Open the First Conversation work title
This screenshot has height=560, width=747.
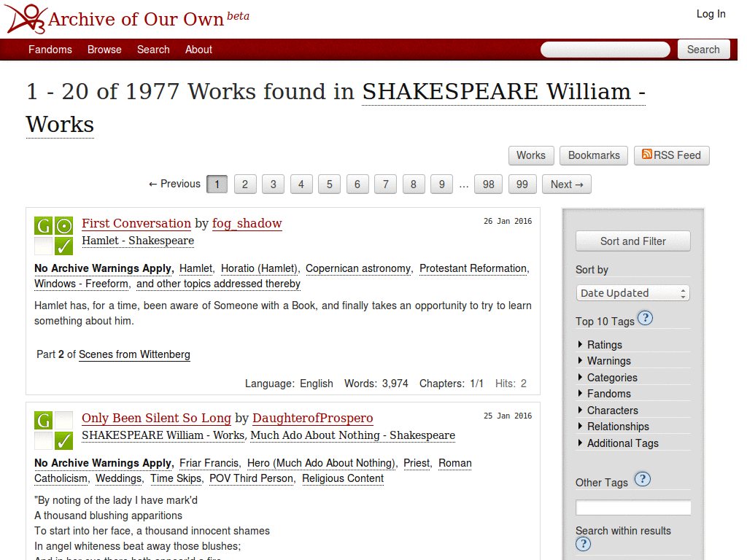(136, 223)
